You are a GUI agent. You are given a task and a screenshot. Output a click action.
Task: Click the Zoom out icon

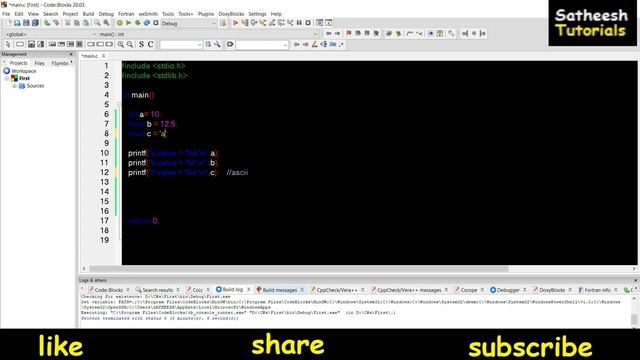129,44
